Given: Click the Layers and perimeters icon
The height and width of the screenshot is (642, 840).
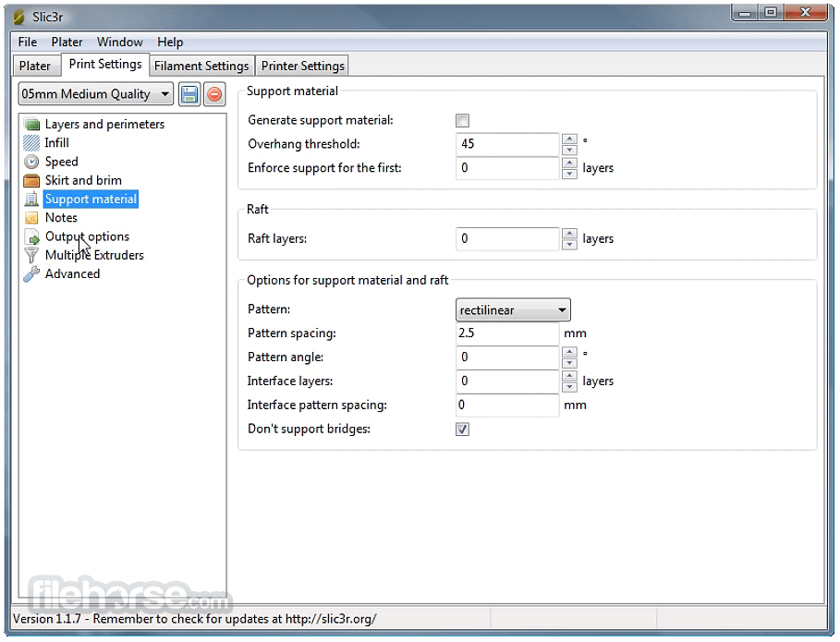Looking at the screenshot, I should click(x=32, y=125).
